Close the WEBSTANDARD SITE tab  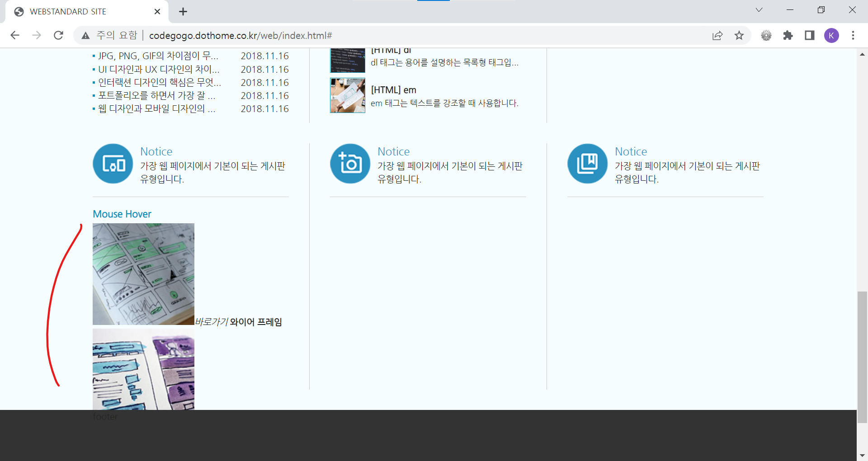click(157, 12)
